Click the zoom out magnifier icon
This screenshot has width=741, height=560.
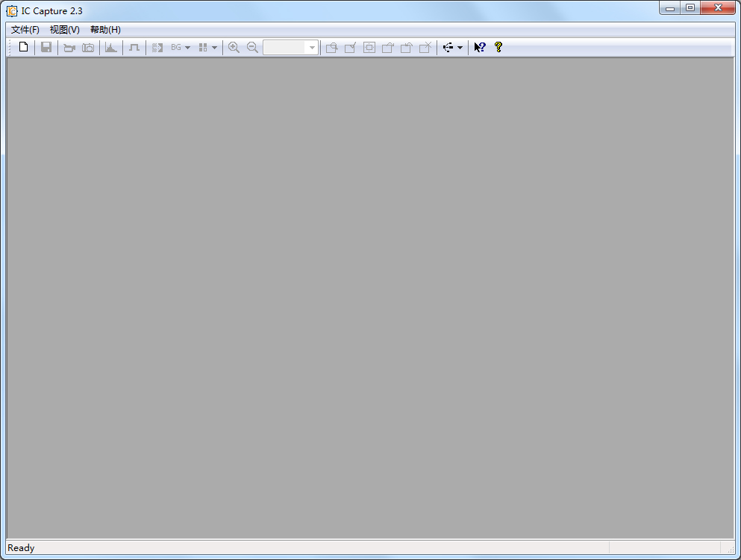click(252, 47)
